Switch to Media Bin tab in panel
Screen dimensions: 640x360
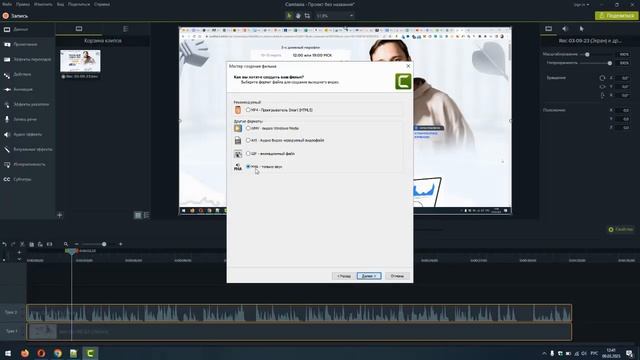pos(79,29)
